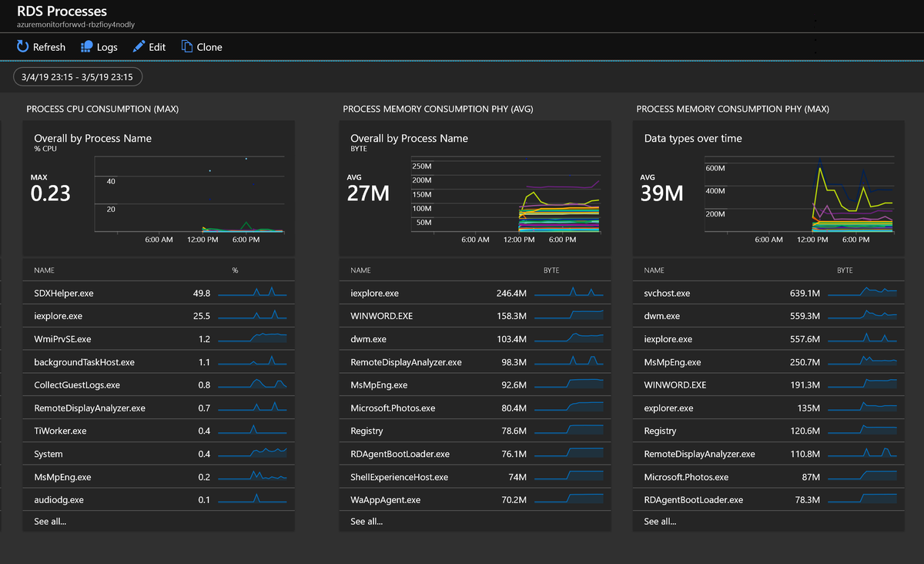Click See all under Process CPU Consumption list
The image size is (924, 564).
50,522
